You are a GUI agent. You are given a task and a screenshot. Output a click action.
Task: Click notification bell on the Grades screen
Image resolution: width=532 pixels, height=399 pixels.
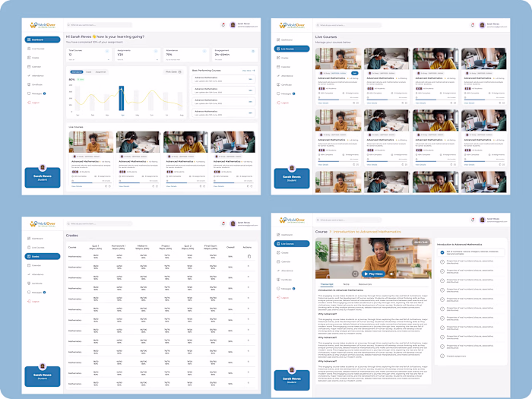tap(223, 223)
